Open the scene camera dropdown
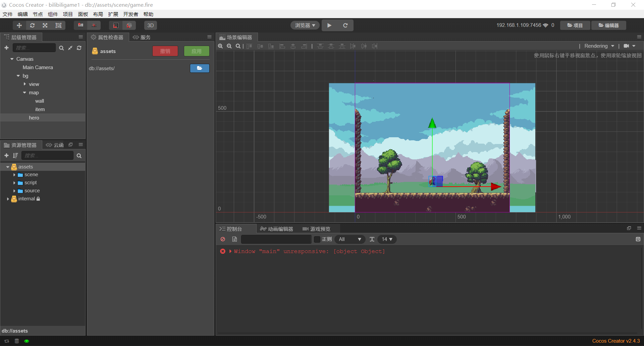The image size is (644, 346). click(630, 46)
